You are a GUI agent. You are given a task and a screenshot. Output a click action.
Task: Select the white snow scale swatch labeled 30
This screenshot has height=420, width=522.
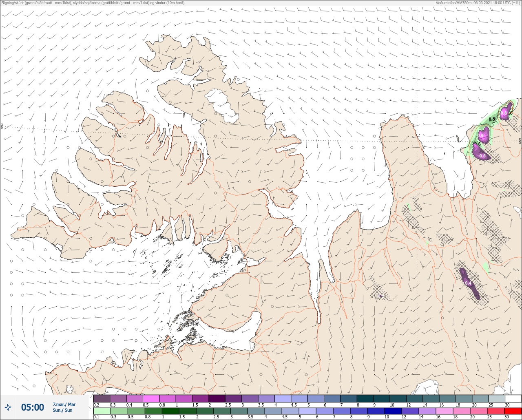513,398
